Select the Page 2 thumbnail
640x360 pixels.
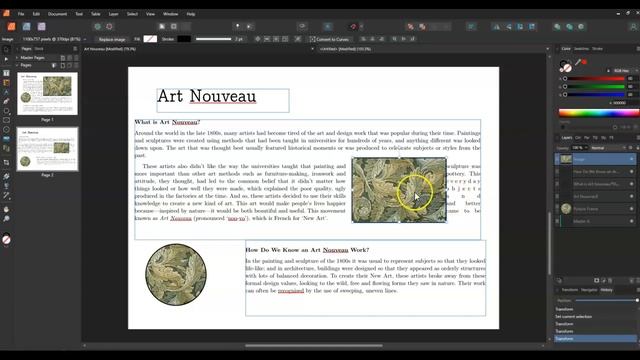(47, 149)
